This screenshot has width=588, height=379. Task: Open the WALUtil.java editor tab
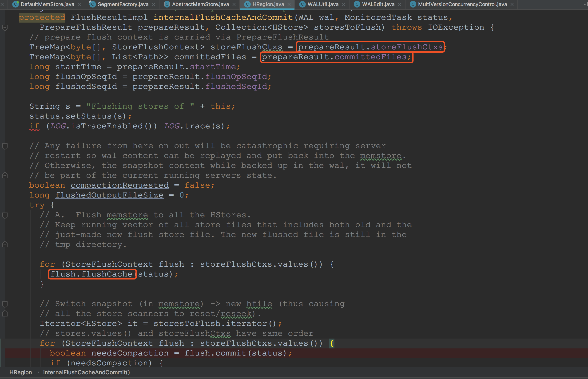[323, 4]
